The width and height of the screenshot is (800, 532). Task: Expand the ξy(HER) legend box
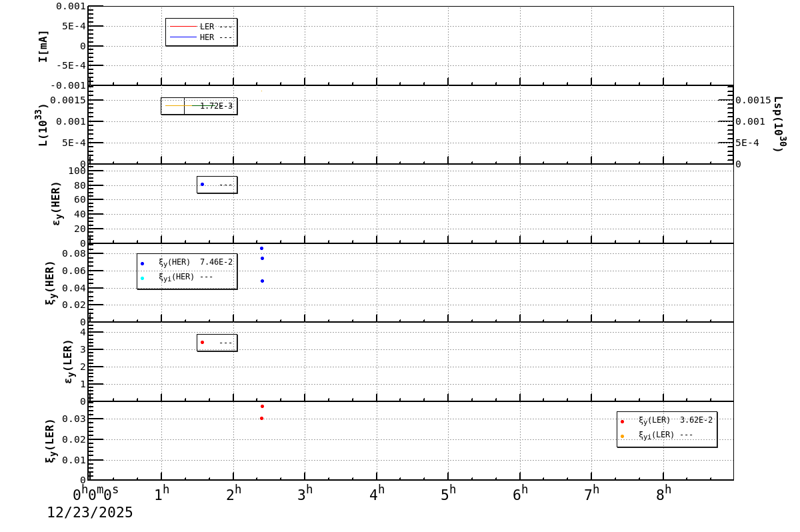click(187, 270)
